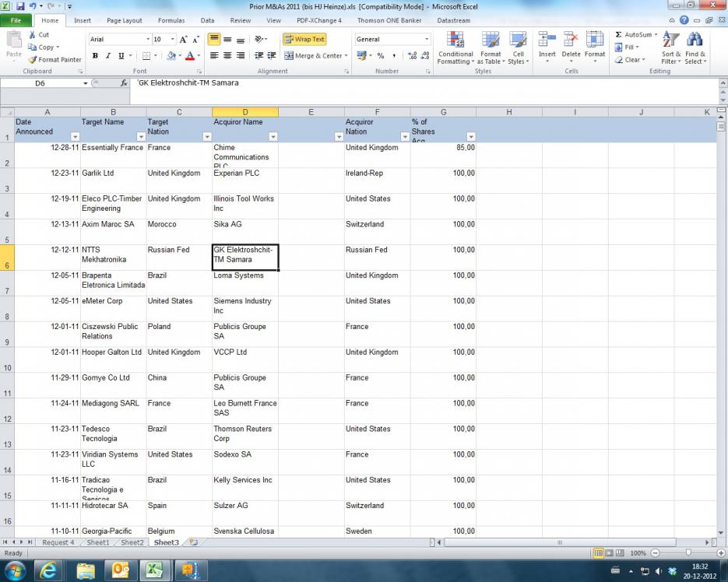Open Date Announced filter dropdown
Screen dimensions: 728x582
tap(76, 137)
